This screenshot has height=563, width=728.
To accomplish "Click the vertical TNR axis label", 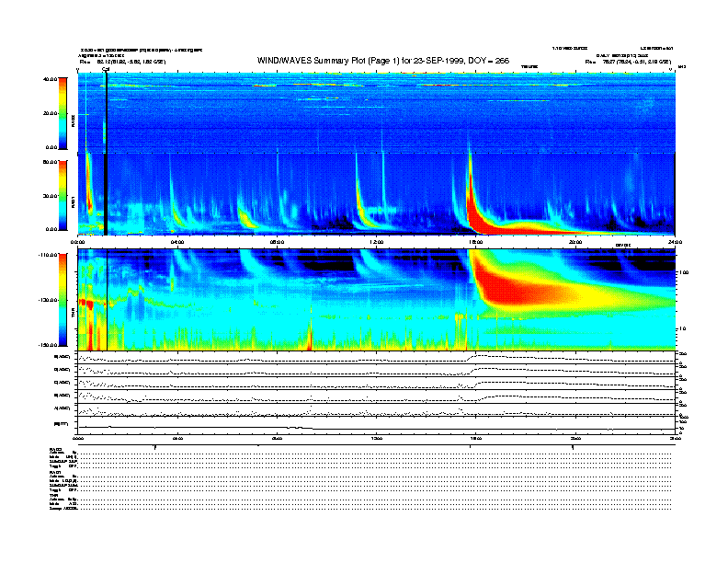I will point(74,315).
